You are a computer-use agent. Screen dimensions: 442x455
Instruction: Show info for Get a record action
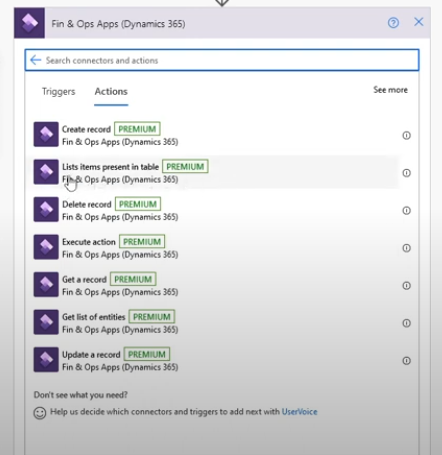(406, 286)
